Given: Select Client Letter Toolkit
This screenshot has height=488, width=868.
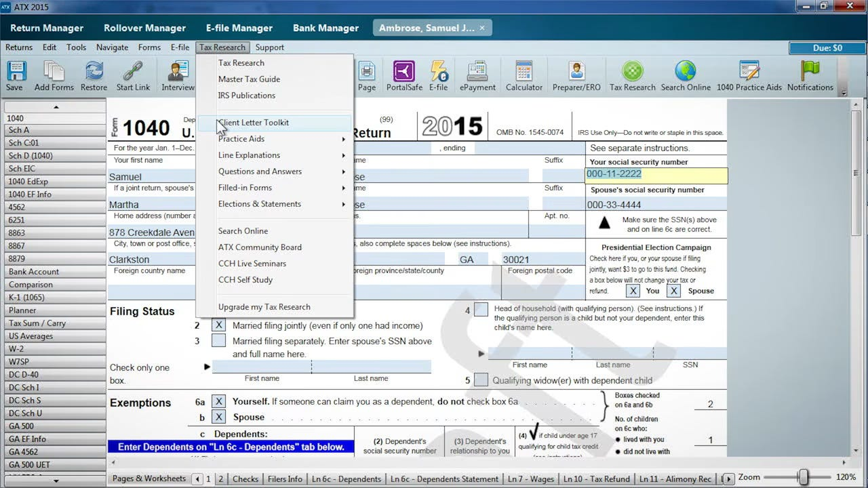Looking at the screenshot, I should click(254, 122).
